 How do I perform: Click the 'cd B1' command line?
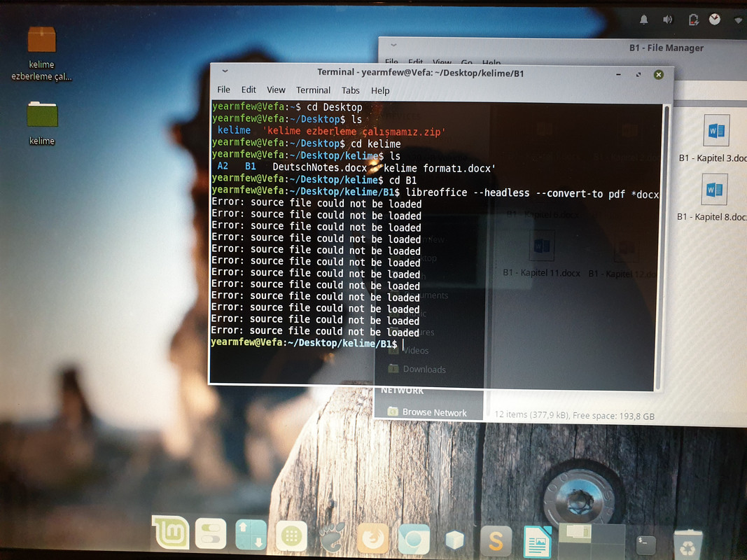[314, 179]
